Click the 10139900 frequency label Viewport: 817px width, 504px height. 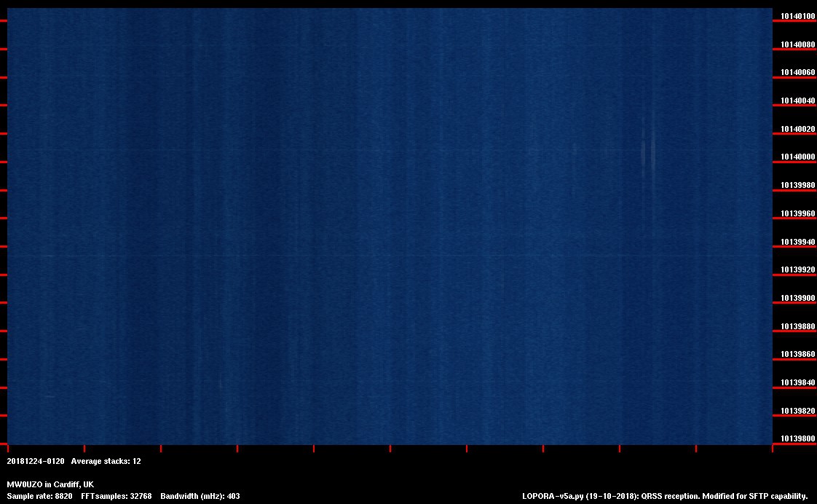[x=797, y=299]
